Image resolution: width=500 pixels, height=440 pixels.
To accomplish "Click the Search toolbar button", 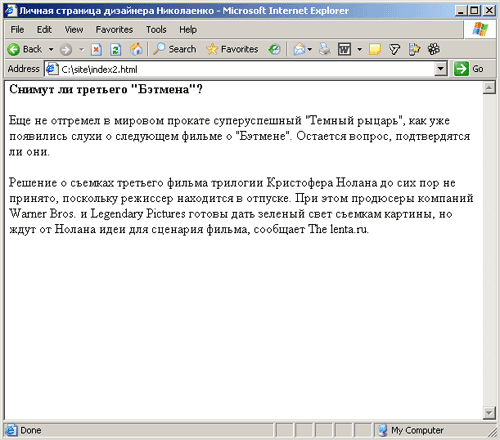I will click(x=175, y=49).
